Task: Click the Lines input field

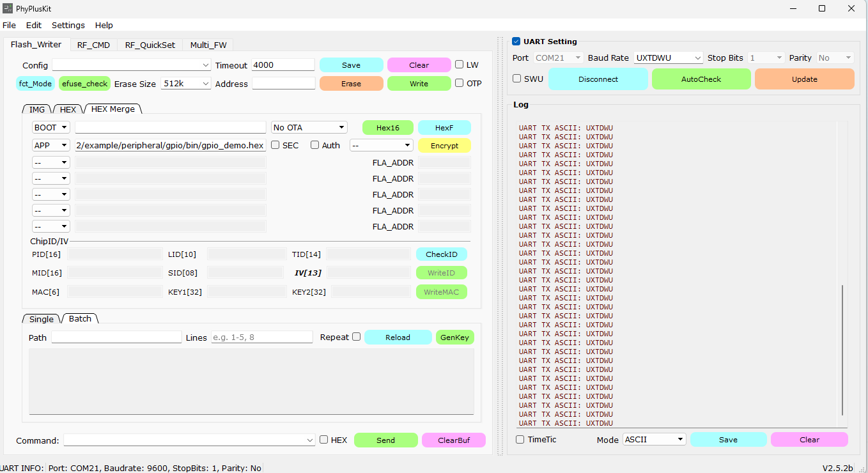Action: pos(262,337)
